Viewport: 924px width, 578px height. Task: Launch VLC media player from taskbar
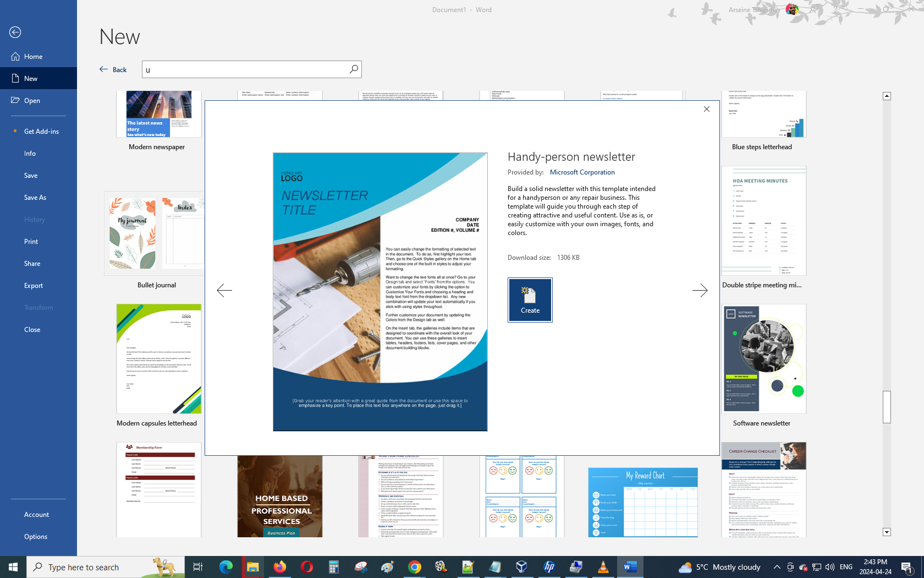603,567
